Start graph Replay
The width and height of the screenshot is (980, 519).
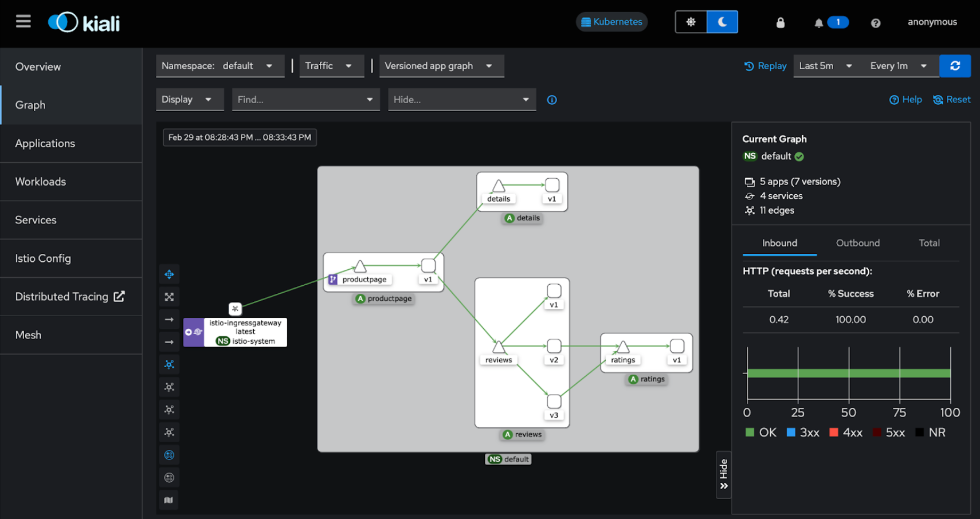click(x=765, y=66)
